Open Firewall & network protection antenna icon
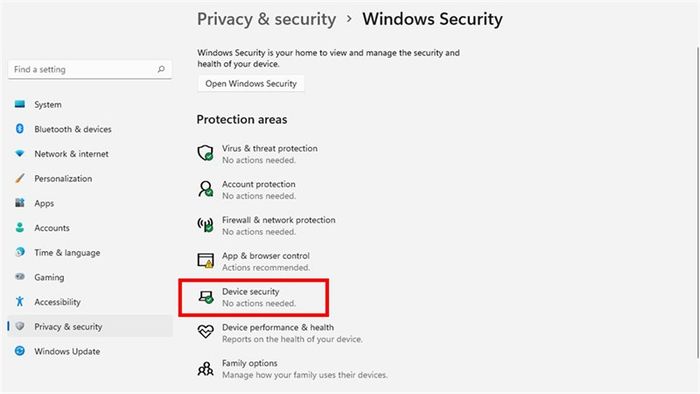 (205, 224)
